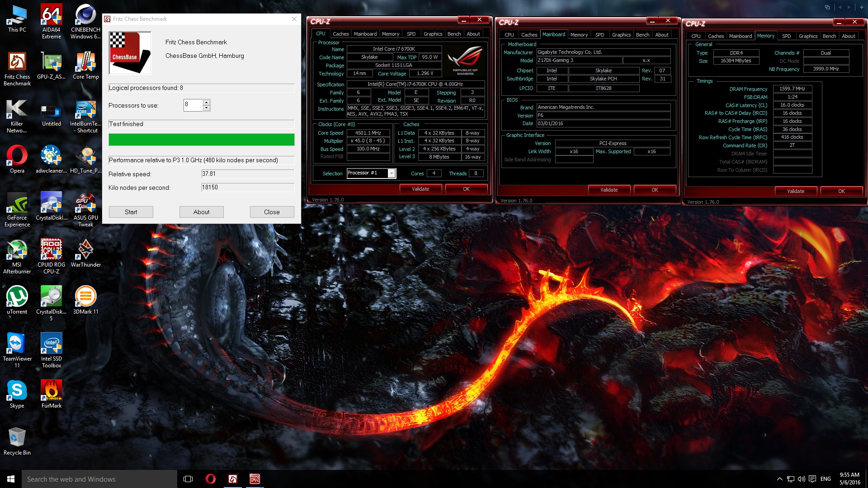Viewport: 868px width, 488px height.
Task: Select the Graphics tab in the Memory CPU-Z window
Action: pyautogui.click(x=807, y=36)
